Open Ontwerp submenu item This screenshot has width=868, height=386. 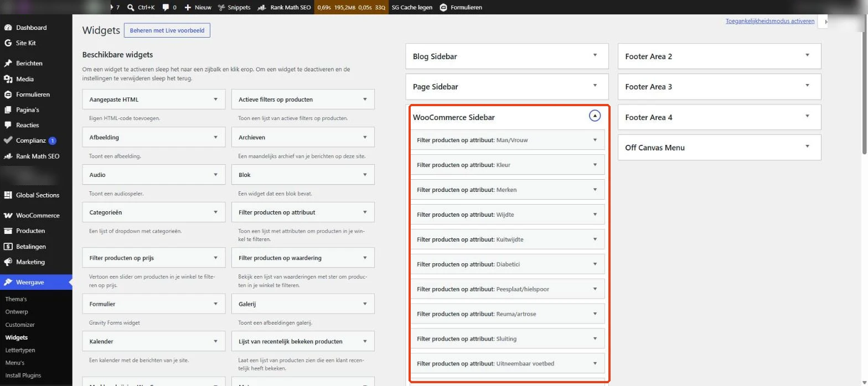point(17,312)
